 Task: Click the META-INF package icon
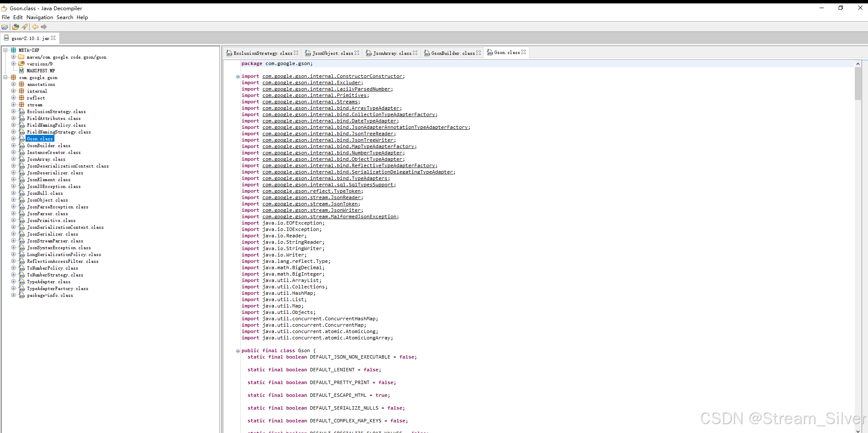[x=13, y=50]
